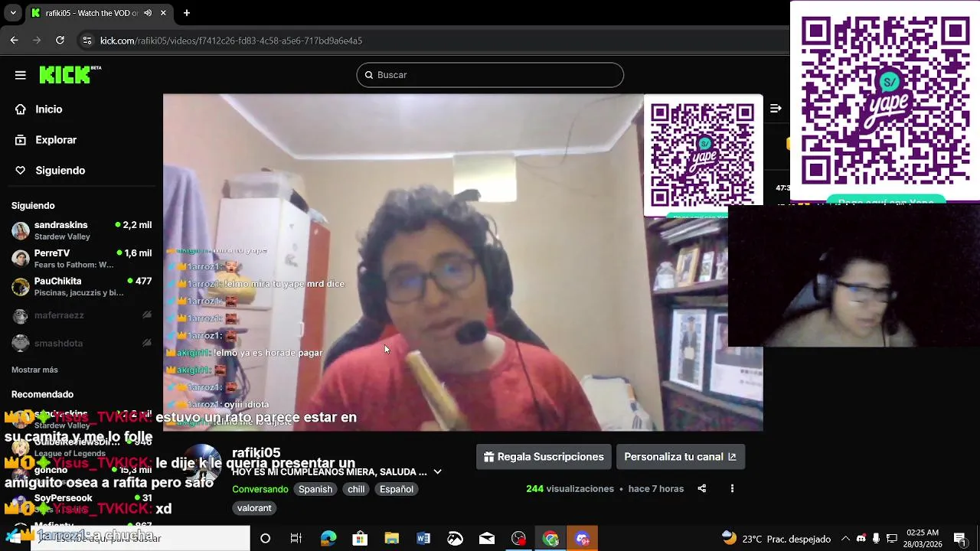Open Microsoft Store from taskbar
This screenshot has width=980, height=551.
360,539
